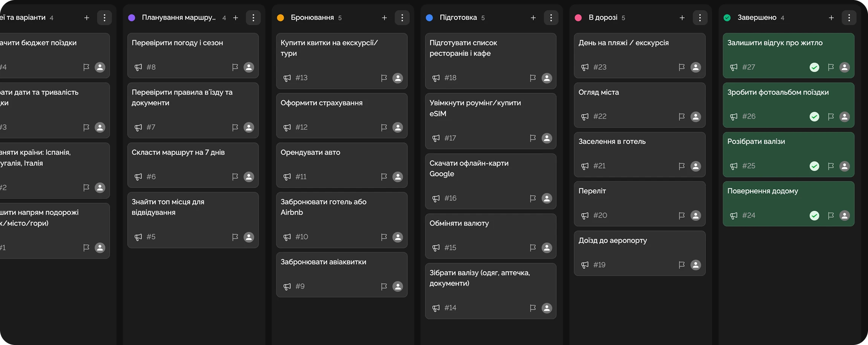This screenshot has width=868, height=345.
Task: Open the three-dot menu for В дорозі
Action: (x=700, y=18)
